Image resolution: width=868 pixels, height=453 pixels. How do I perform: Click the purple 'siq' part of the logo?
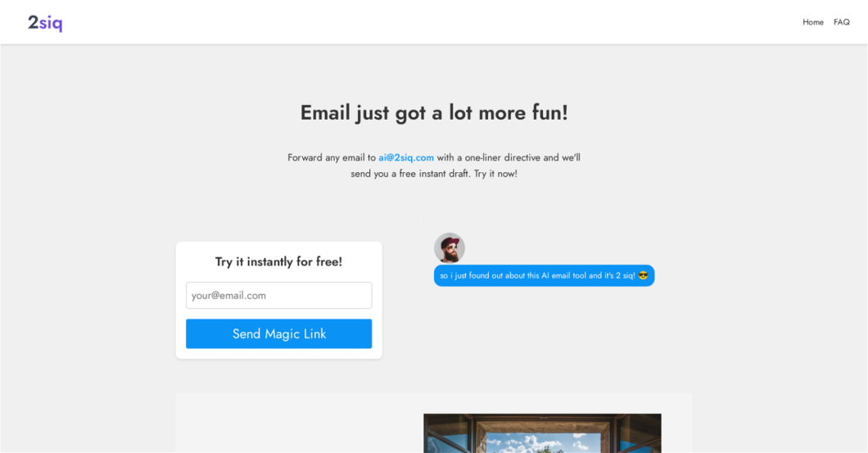51,23
